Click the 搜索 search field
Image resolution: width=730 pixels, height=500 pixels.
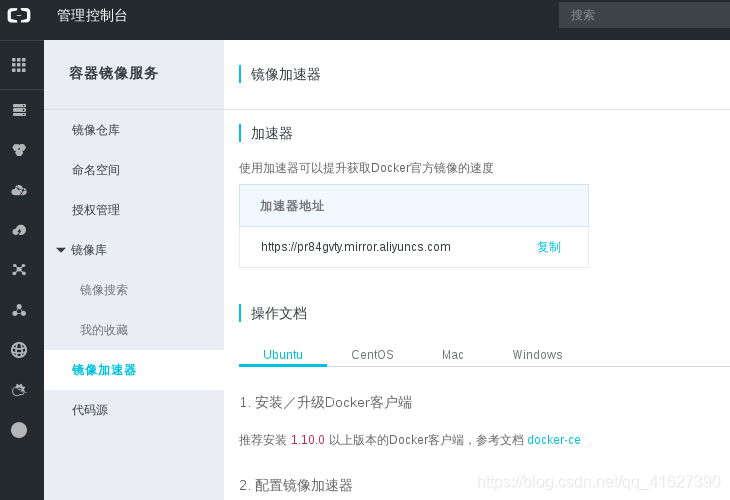point(644,15)
